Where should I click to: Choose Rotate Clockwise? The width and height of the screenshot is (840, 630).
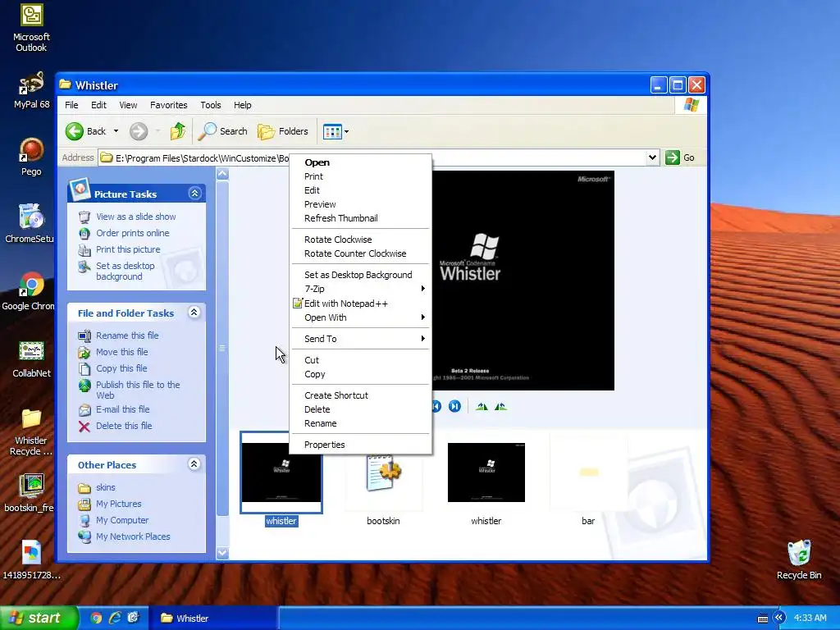coord(361,240)
